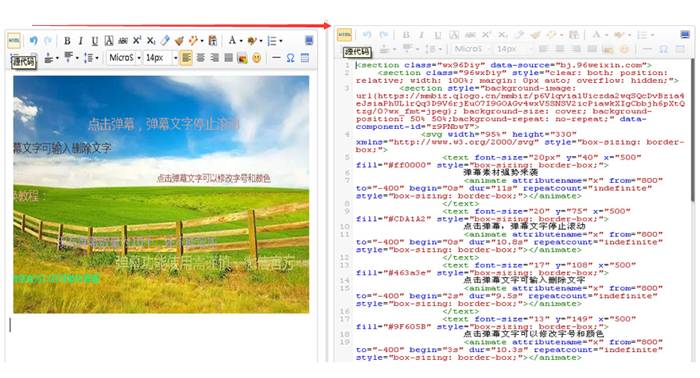
Task: Apply the font border (boxed A) style
Action: [108, 41]
